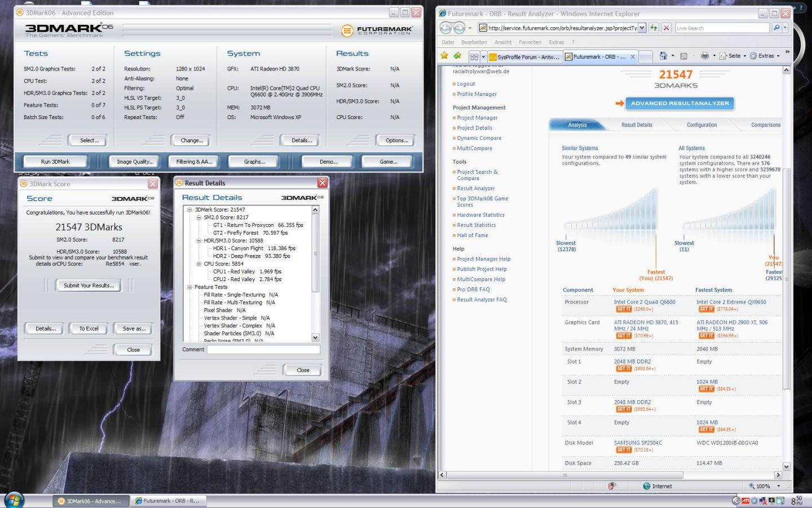Click the Result Details vertical scrollbar thumb

[x=315, y=253]
